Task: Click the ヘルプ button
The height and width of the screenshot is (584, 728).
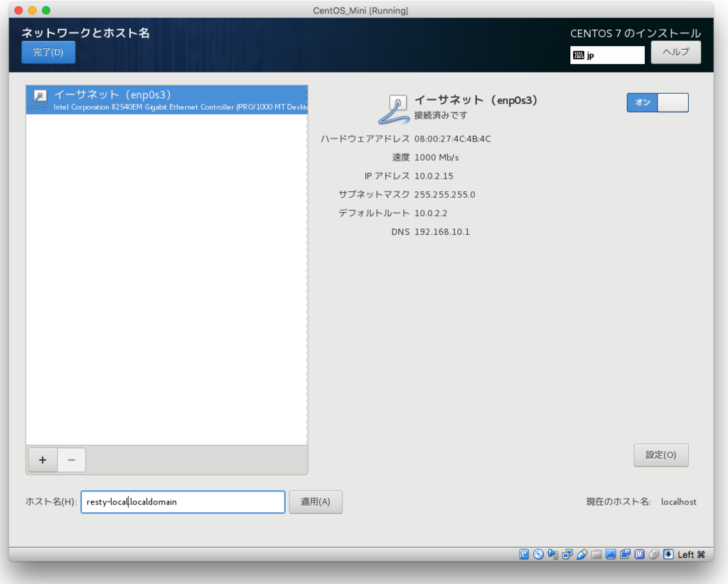Action: point(675,51)
